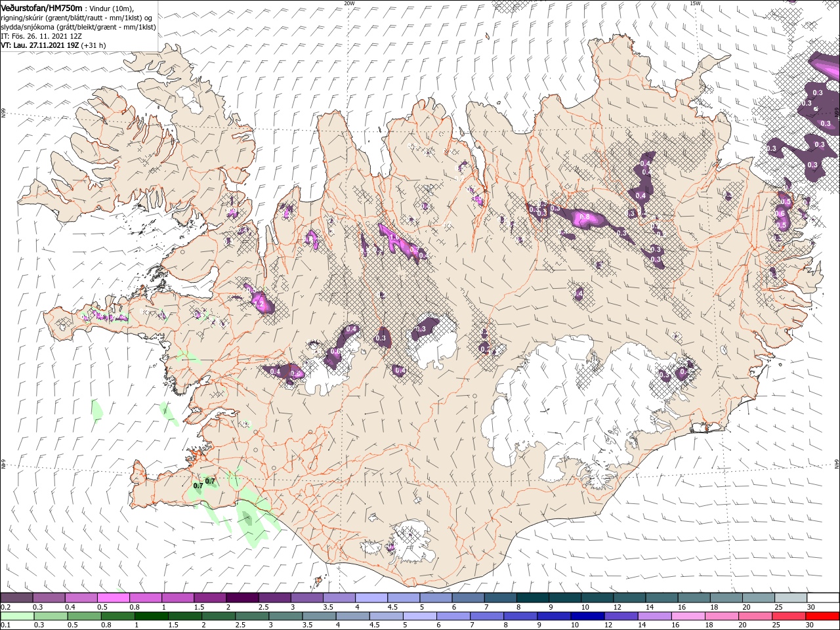Select the rain legend swatch from 2 to 2.5
Viewport: 840px width, 630px height.
pos(219,616)
